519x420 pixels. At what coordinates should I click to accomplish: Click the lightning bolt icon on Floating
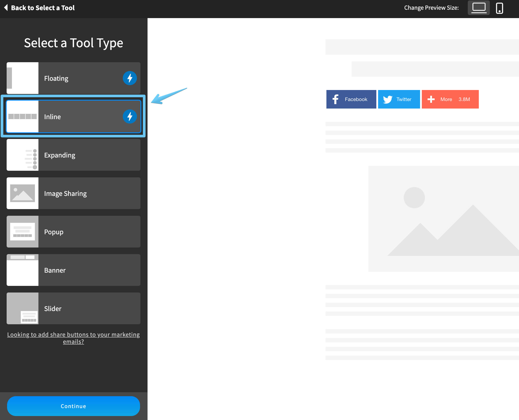coord(130,78)
